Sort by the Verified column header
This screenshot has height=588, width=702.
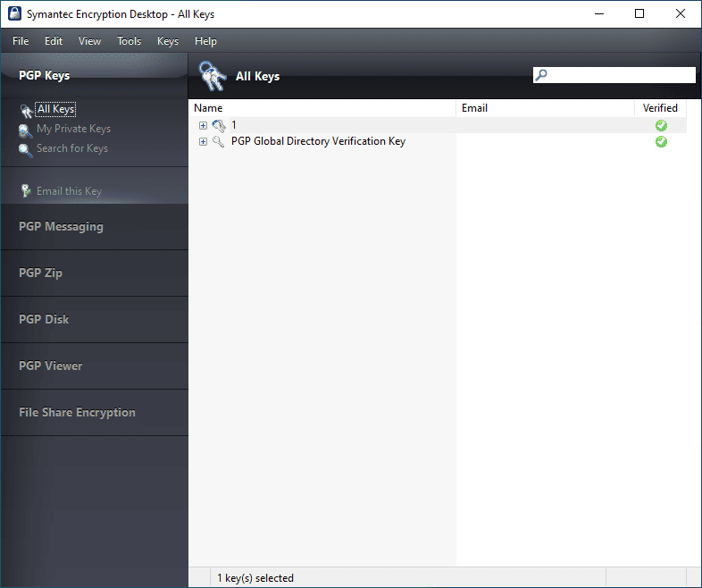660,108
